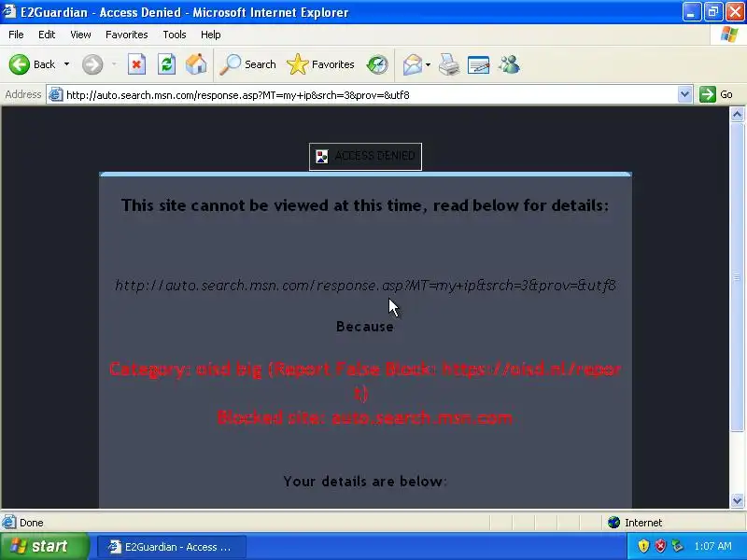Click the yellow shield tray icon
Image resolution: width=747 pixels, height=560 pixels.
click(x=643, y=546)
